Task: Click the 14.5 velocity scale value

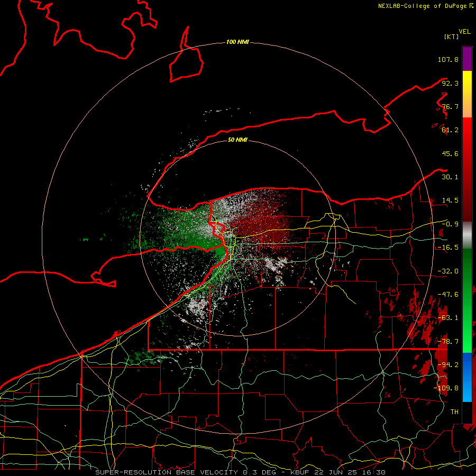Action: click(x=450, y=200)
